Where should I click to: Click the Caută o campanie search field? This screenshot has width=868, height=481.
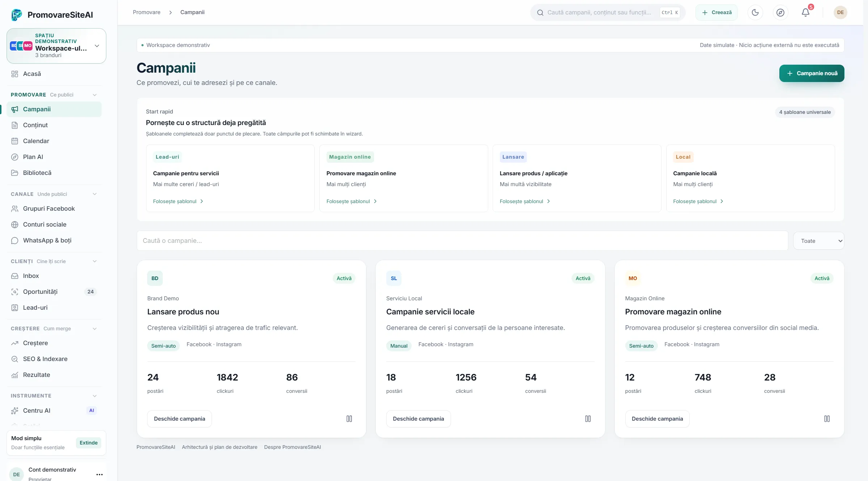click(x=462, y=241)
